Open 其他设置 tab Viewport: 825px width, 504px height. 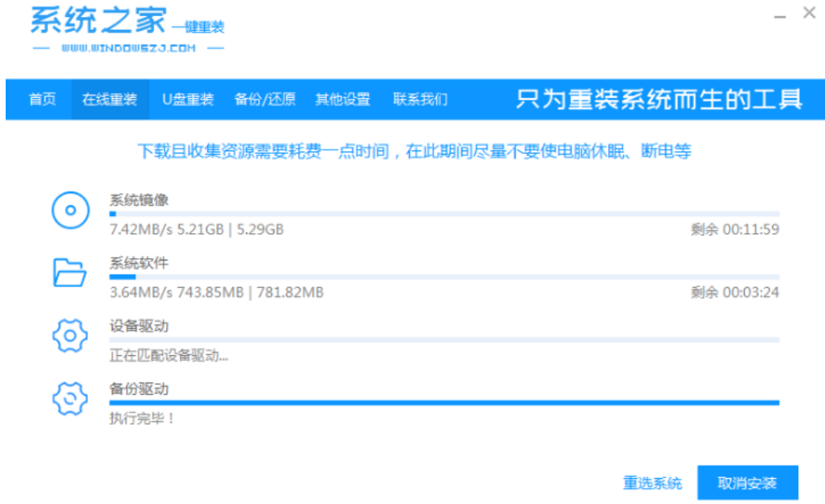(x=342, y=100)
